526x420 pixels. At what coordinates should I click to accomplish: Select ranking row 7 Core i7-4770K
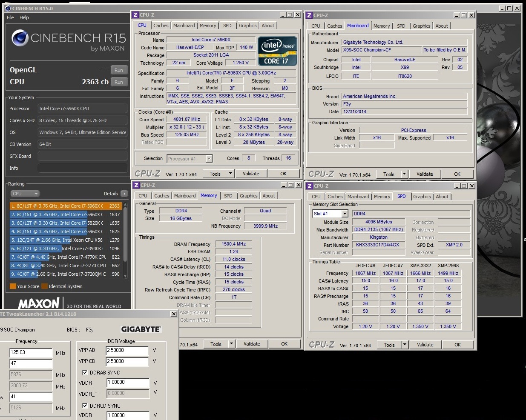click(66, 257)
